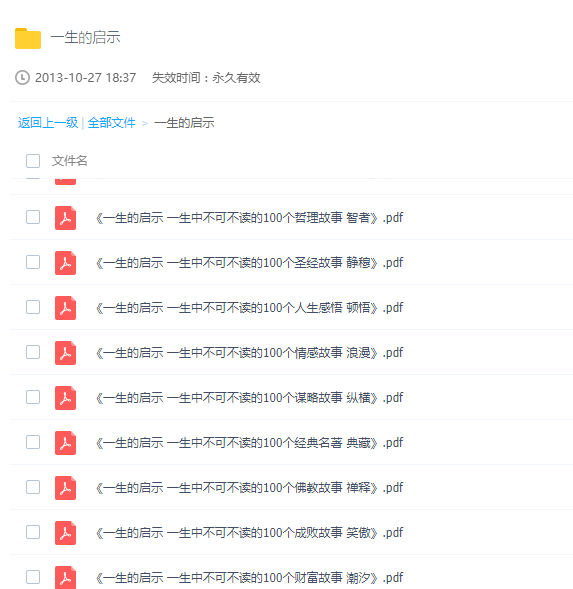Image resolution: width=573 pixels, height=589 pixels.
Task: Click the 失效时间：永久有效 label
Action: 206,78
